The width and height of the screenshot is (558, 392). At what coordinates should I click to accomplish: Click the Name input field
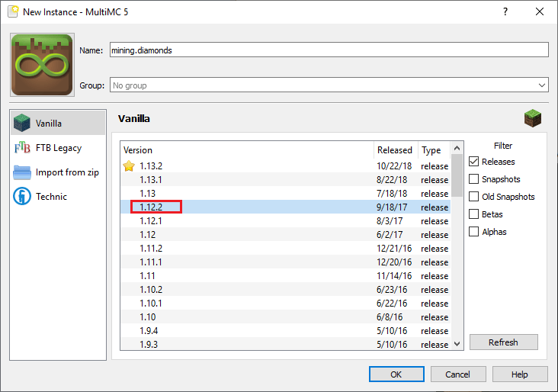point(329,50)
